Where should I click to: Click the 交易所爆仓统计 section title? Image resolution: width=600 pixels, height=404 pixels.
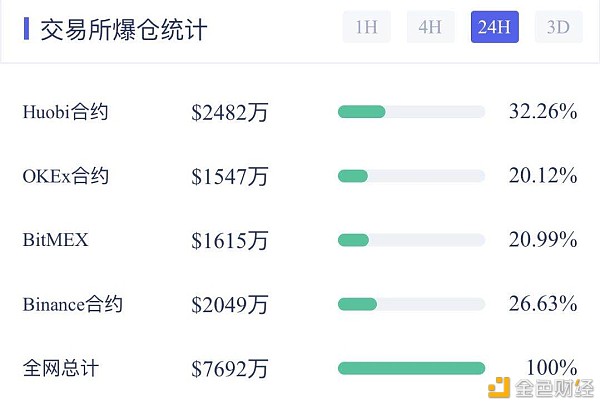(124, 29)
